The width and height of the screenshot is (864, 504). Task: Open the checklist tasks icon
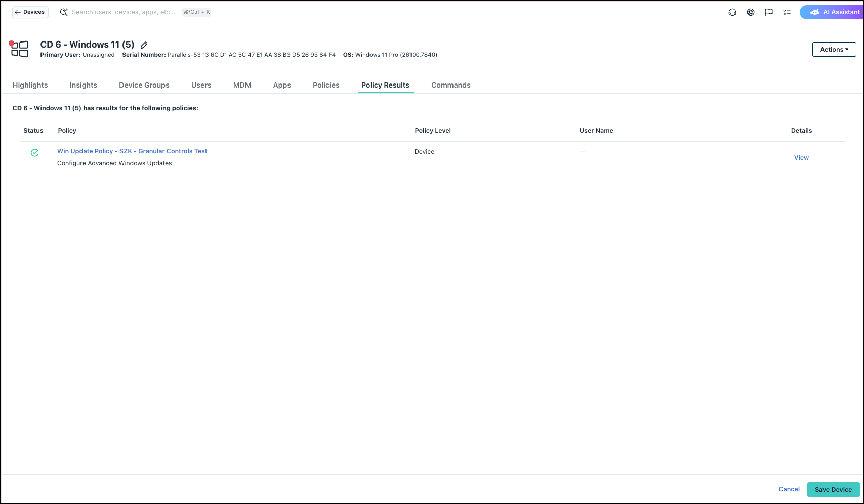coord(787,12)
